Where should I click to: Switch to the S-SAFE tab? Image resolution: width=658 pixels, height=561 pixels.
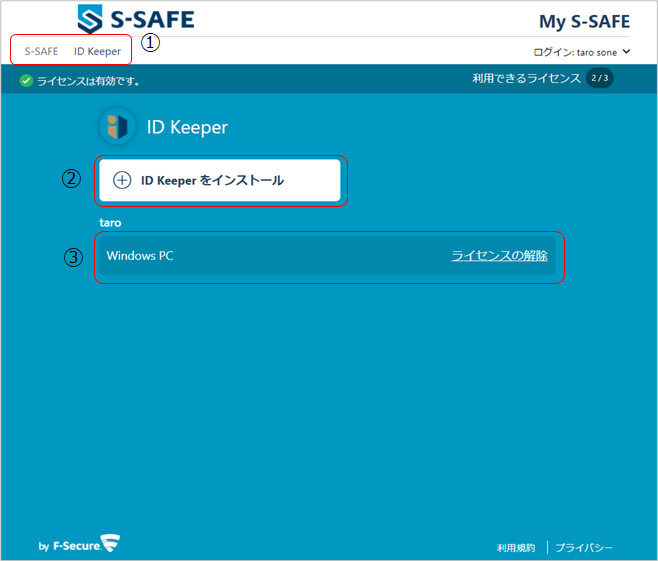tap(41, 51)
